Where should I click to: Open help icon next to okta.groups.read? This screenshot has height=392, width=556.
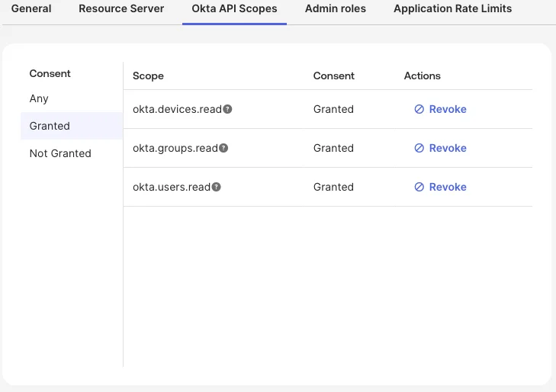[x=223, y=148]
